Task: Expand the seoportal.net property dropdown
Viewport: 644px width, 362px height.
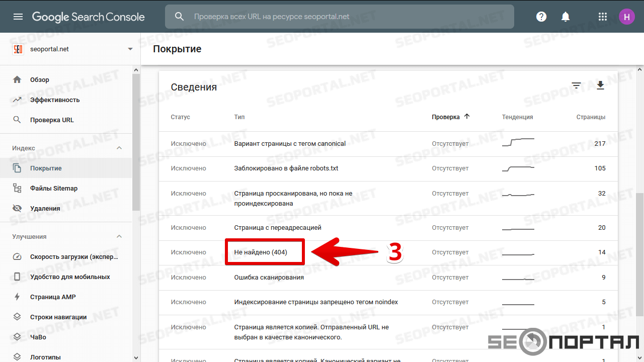Action: click(x=130, y=49)
